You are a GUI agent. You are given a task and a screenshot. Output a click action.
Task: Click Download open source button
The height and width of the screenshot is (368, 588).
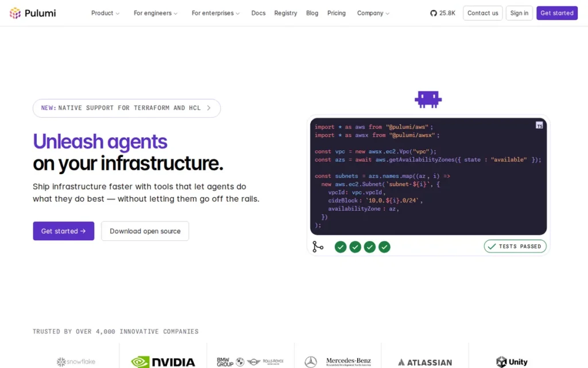tap(145, 231)
